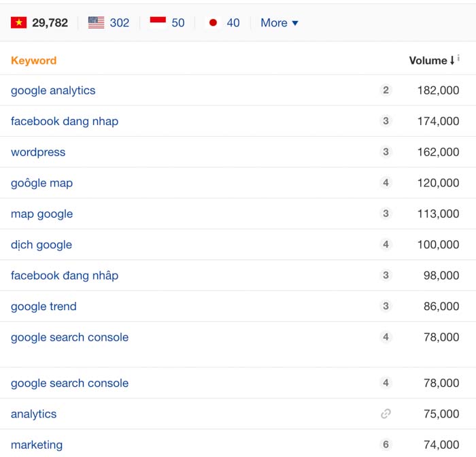This screenshot has width=476, height=457.
Task: Click the 74,000 volume value
Action: (441, 445)
